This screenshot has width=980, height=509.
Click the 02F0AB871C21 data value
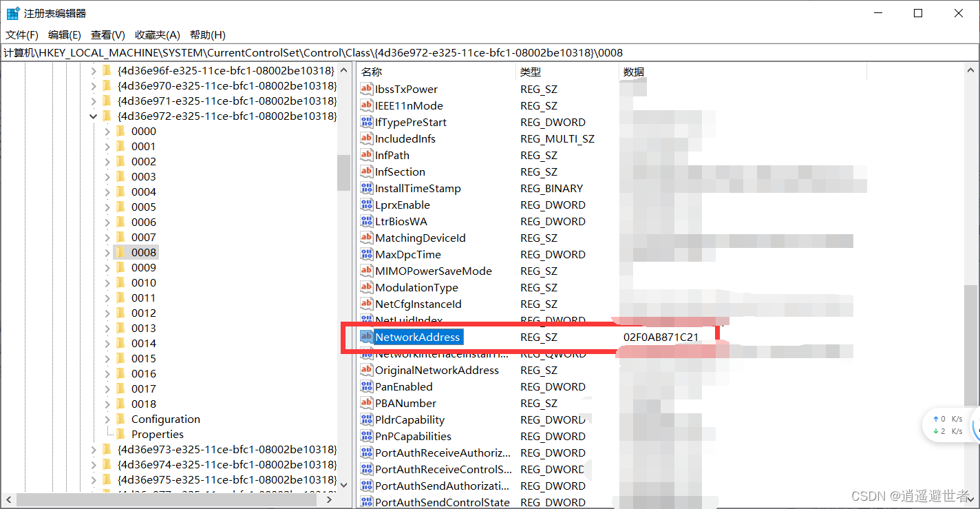pyautogui.click(x=661, y=337)
